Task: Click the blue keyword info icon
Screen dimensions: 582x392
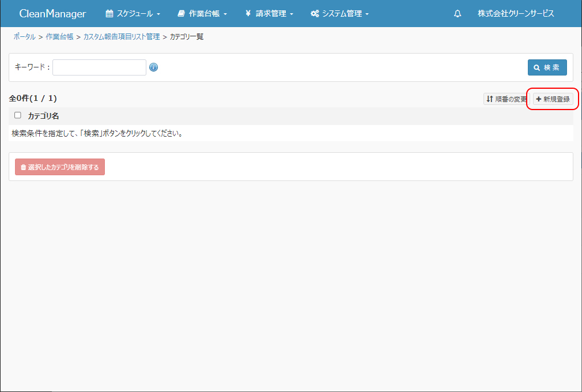Action: pyautogui.click(x=153, y=67)
